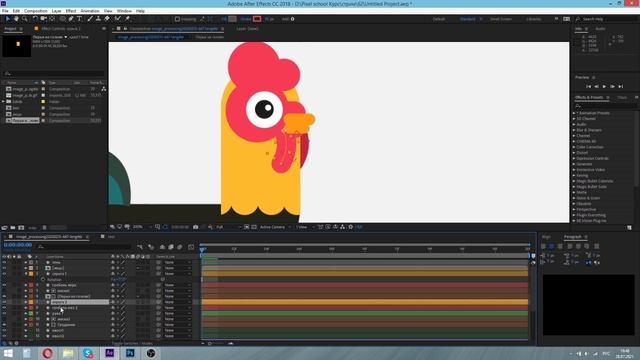The width and height of the screenshot is (640, 360).
Task: Open first layer's Parent None dropdown
Action: coord(178,262)
